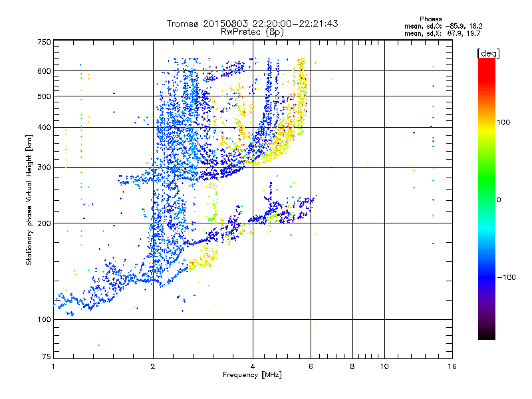Click the x-axis tick label '1'
The width and height of the screenshot is (532, 399).
53,366
